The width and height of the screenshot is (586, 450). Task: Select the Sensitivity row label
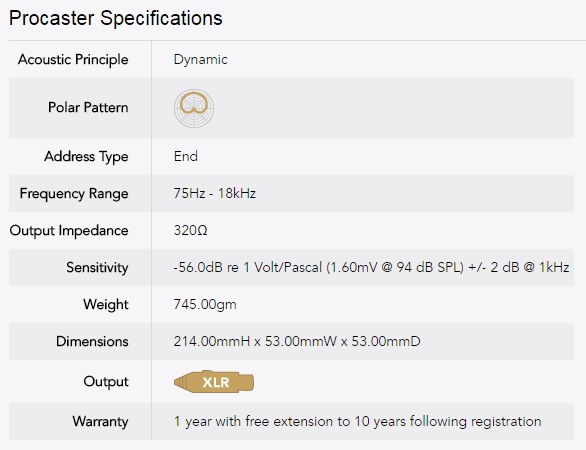click(x=98, y=268)
